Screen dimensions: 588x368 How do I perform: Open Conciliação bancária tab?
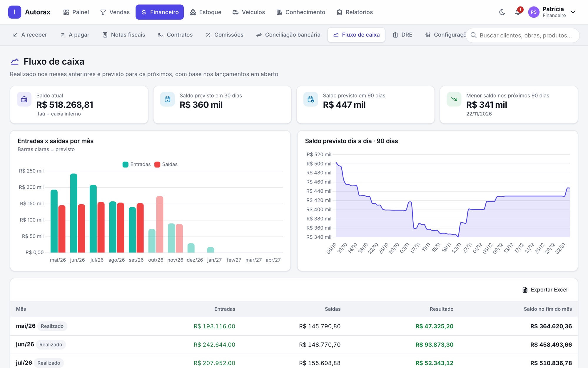(288, 35)
